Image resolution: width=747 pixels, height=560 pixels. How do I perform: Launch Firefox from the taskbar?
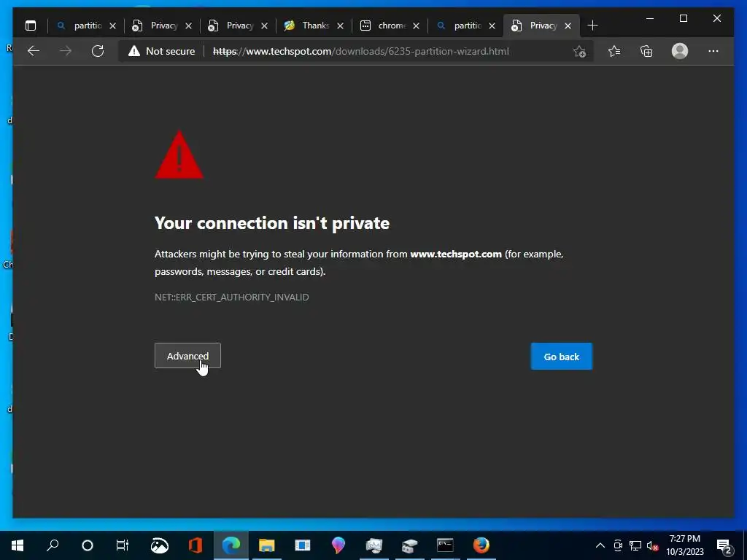tap(481, 545)
